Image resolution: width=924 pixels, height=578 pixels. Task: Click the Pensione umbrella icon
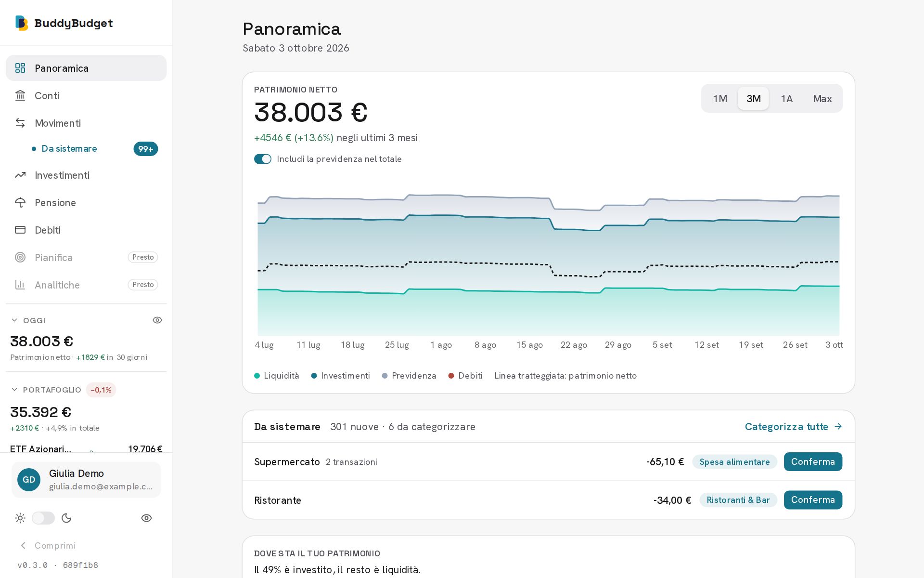pyautogui.click(x=20, y=202)
